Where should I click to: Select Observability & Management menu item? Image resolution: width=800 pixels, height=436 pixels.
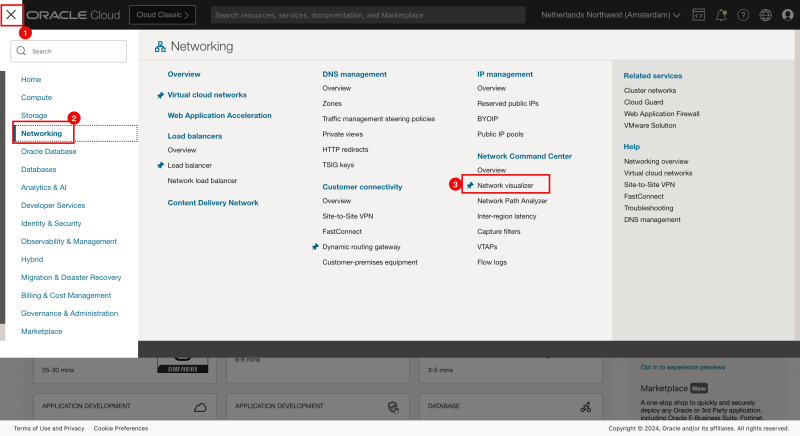pyautogui.click(x=69, y=241)
